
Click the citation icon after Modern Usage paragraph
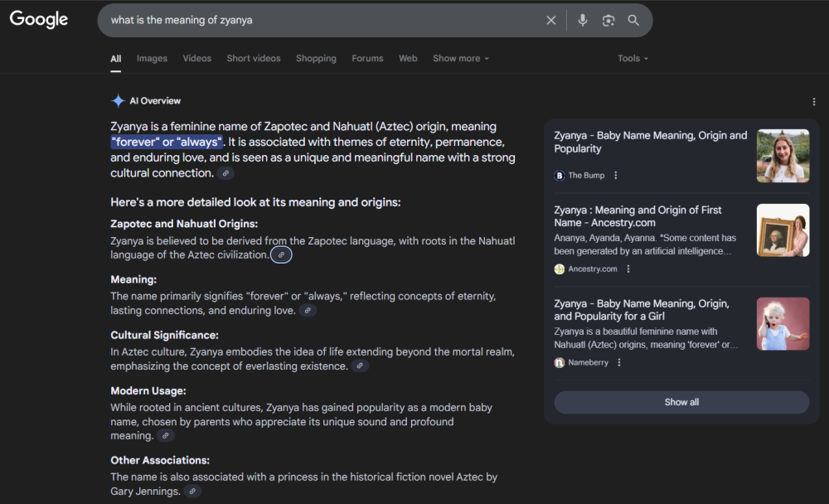pyautogui.click(x=164, y=435)
